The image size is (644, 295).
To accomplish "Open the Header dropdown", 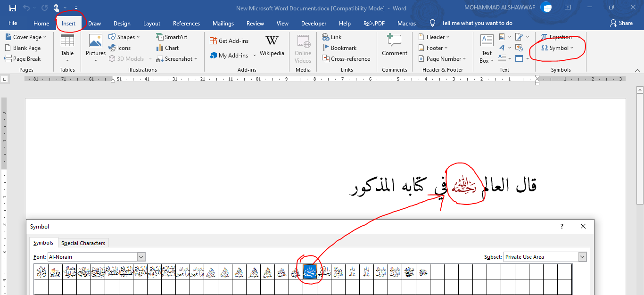I will 434,37.
